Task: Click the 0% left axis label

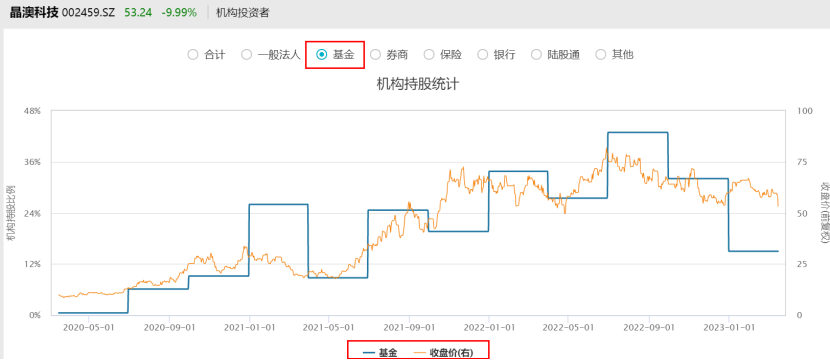Action: (35, 315)
